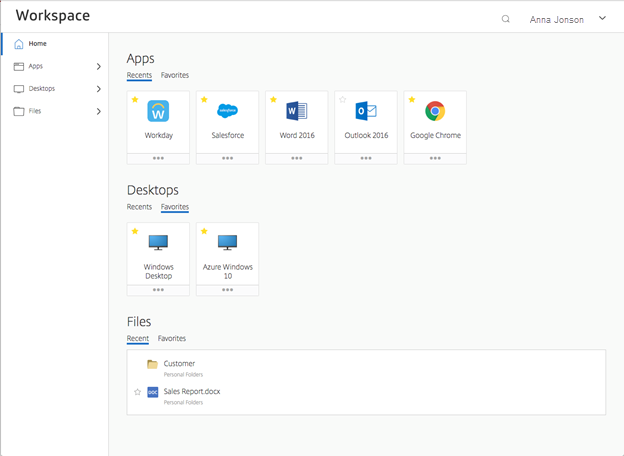
Task: Unfavorite Azure Windows 10 using its star
Action: click(204, 231)
